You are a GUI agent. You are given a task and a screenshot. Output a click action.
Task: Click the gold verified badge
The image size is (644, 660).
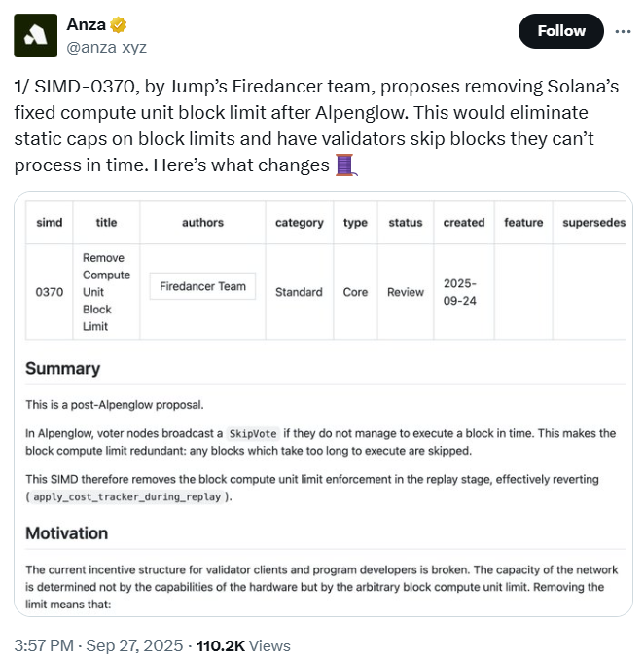(120, 24)
